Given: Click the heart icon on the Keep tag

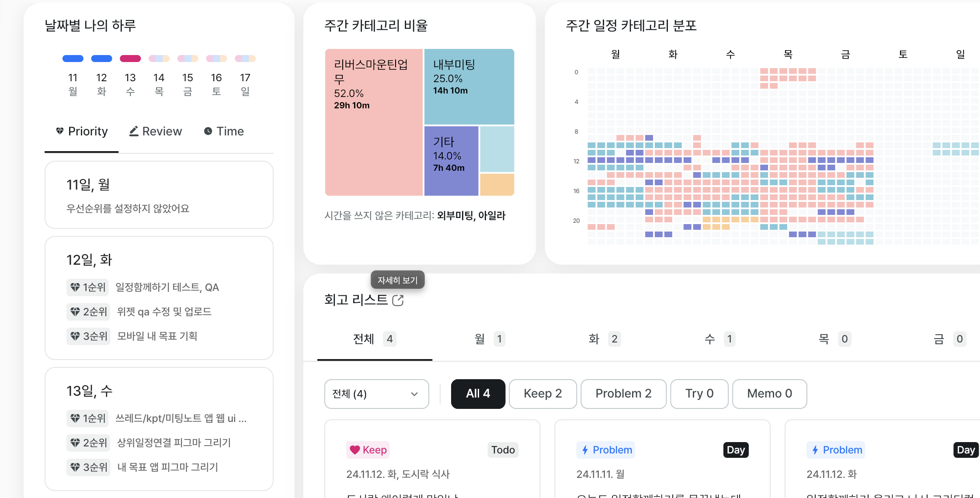Looking at the screenshot, I should click(354, 450).
